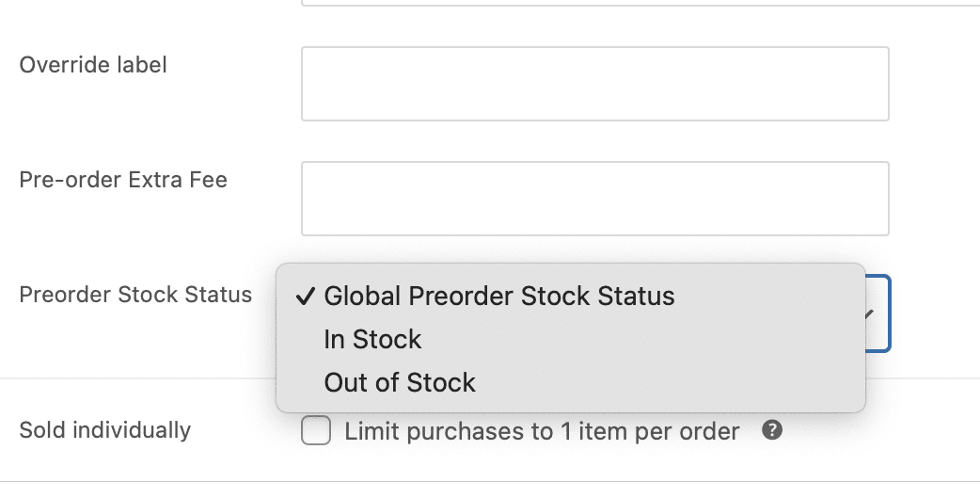
Task: Select 'Global Preorder Stock Status' option
Action: 498,297
